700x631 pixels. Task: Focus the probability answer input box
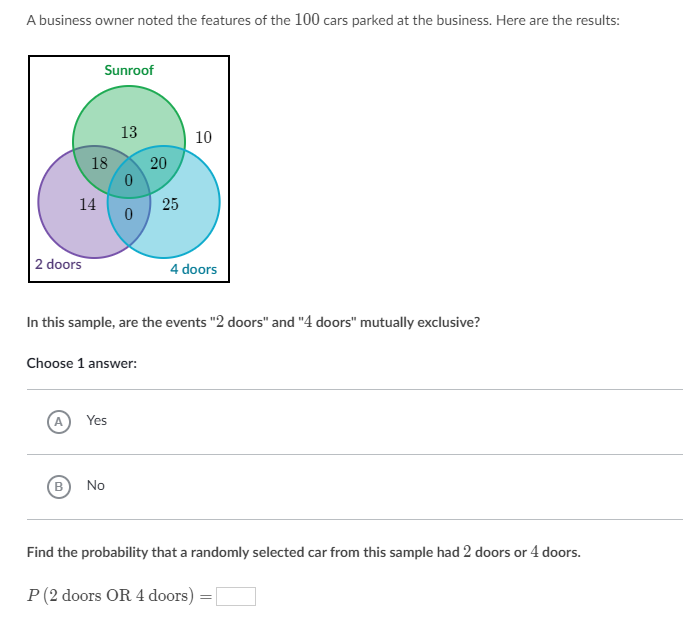[236, 597]
